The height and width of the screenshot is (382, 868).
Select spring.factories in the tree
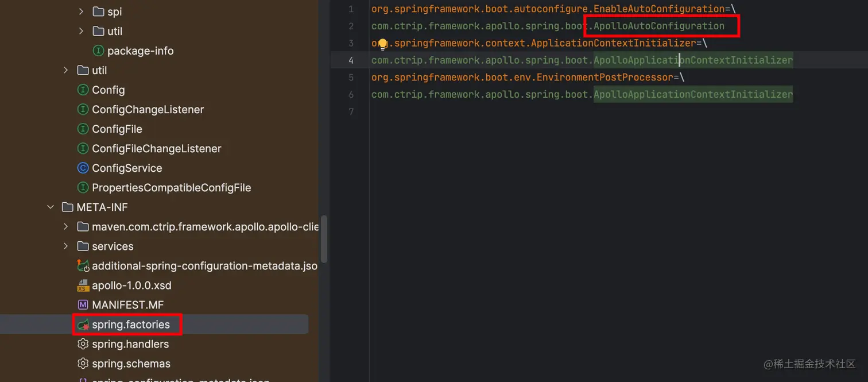coord(131,325)
